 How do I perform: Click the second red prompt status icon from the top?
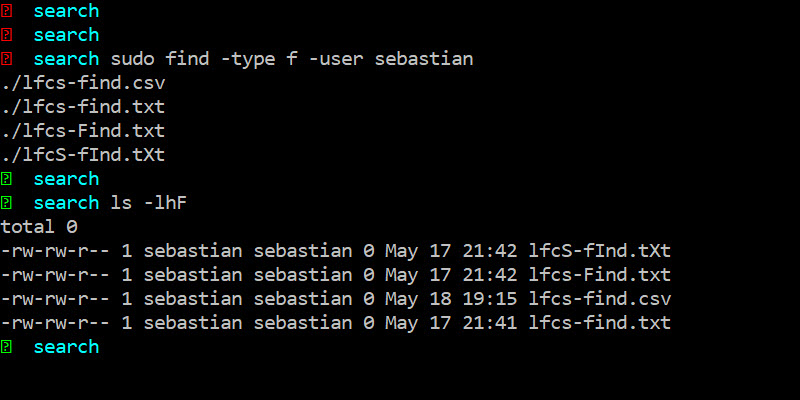(x=7, y=35)
